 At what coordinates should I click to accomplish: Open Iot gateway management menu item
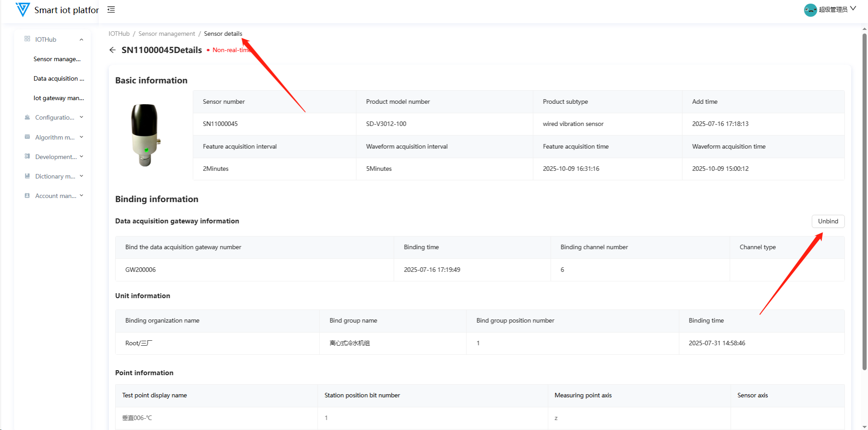[58, 98]
